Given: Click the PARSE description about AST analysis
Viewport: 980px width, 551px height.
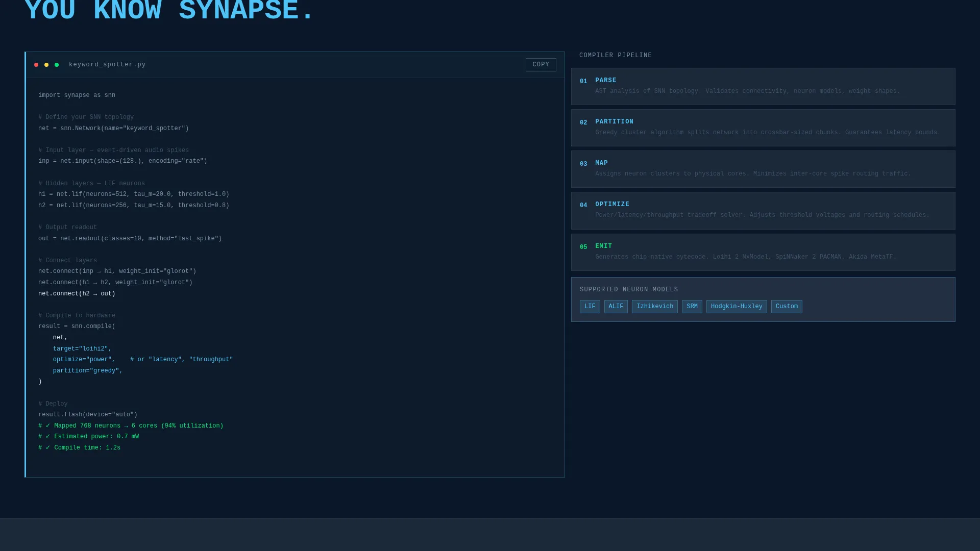Looking at the screenshot, I should [748, 91].
